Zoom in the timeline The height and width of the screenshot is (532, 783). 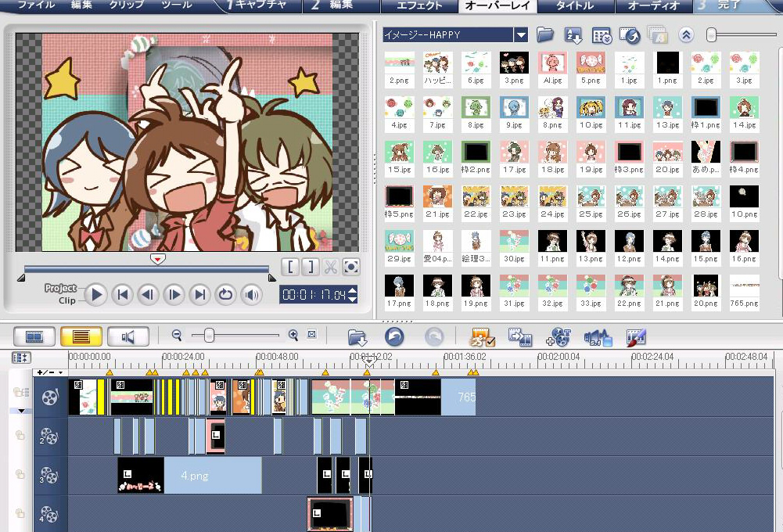tap(293, 335)
